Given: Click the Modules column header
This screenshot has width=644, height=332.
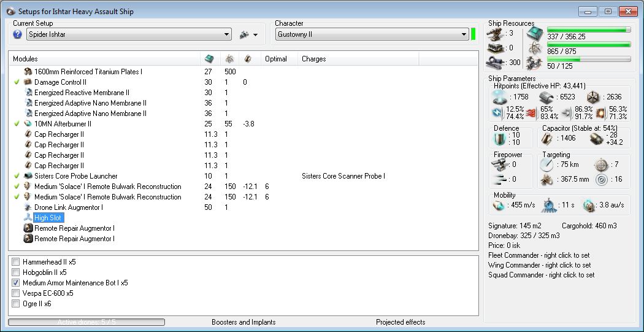Looking at the screenshot, I should click(104, 59).
